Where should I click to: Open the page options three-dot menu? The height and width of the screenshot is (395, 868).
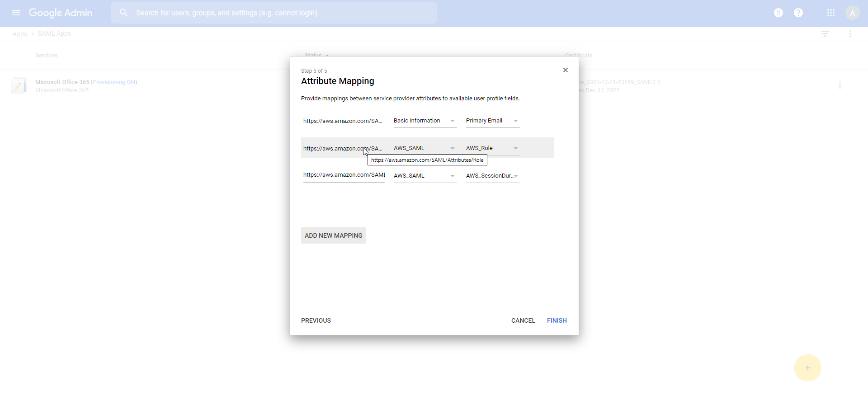850,34
